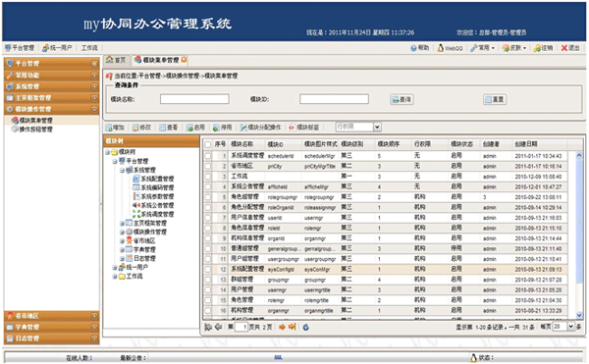Screen dimensions: 589x364
Task: Check the row for 系统调度管理
Action: (x=208, y=156)
